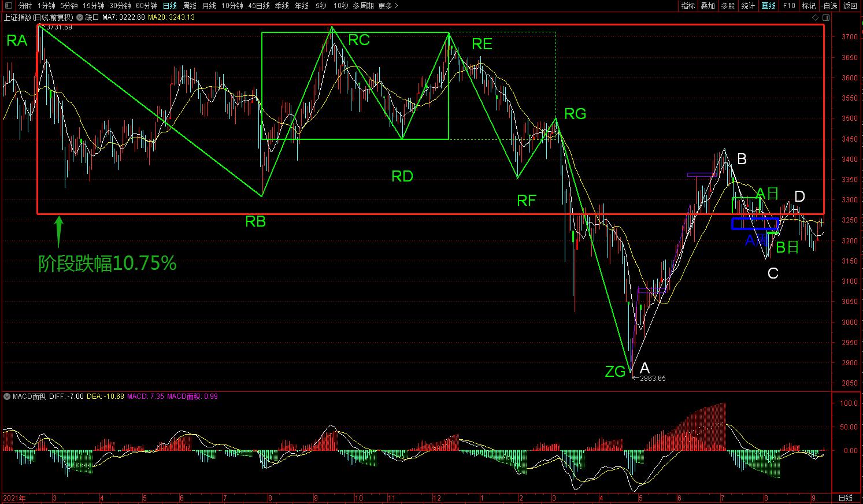Click the 标记 mark button

point(809,6)
